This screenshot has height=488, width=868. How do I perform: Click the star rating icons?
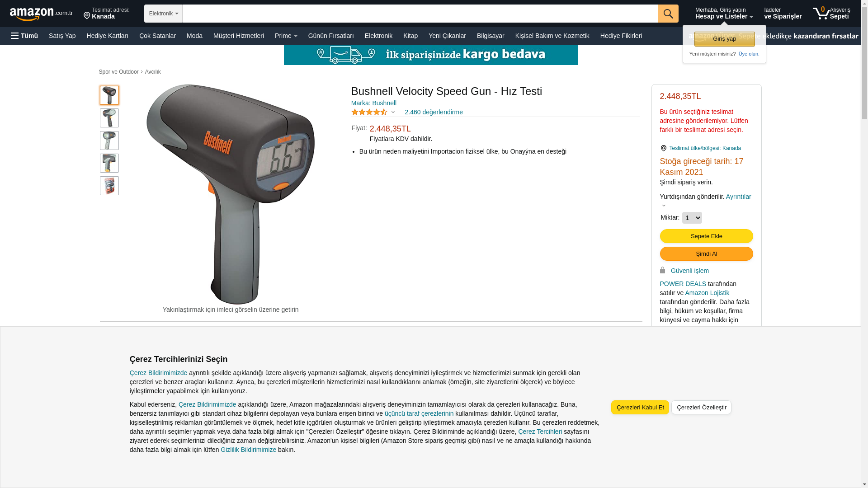coord(369,112)
